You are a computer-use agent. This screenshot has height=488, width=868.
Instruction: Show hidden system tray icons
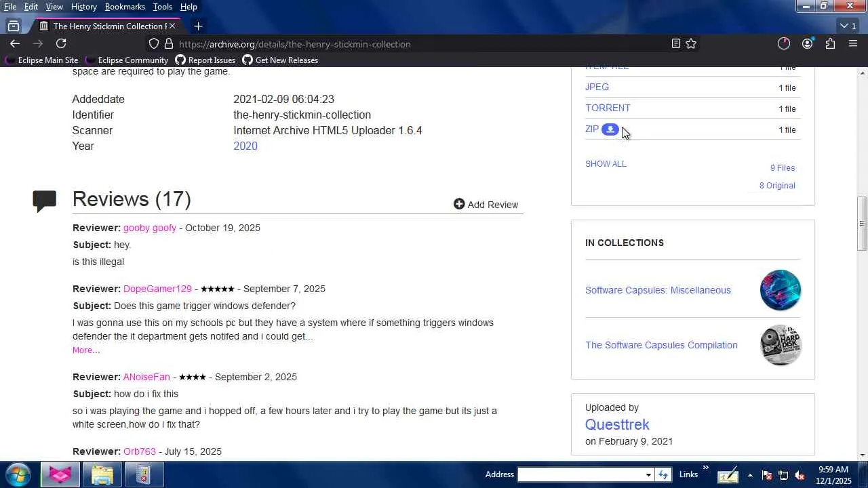(750, 475)
